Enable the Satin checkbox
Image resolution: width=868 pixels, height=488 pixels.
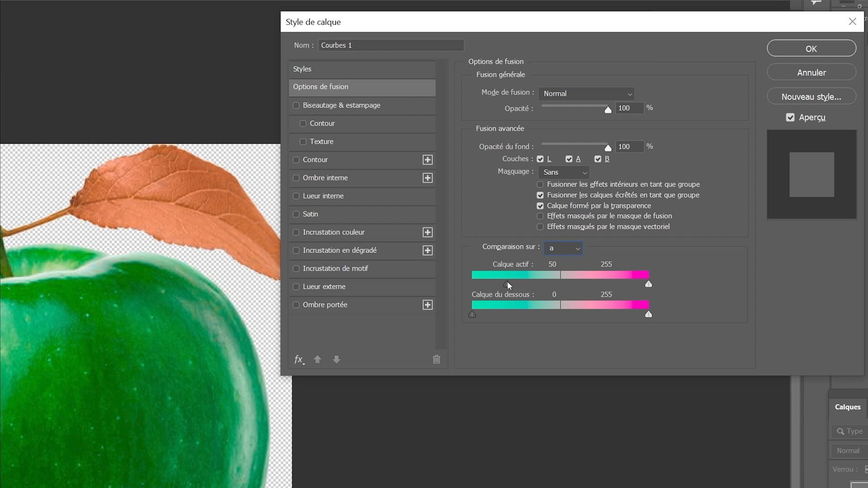pyautogui.click(x=296, y=214)
